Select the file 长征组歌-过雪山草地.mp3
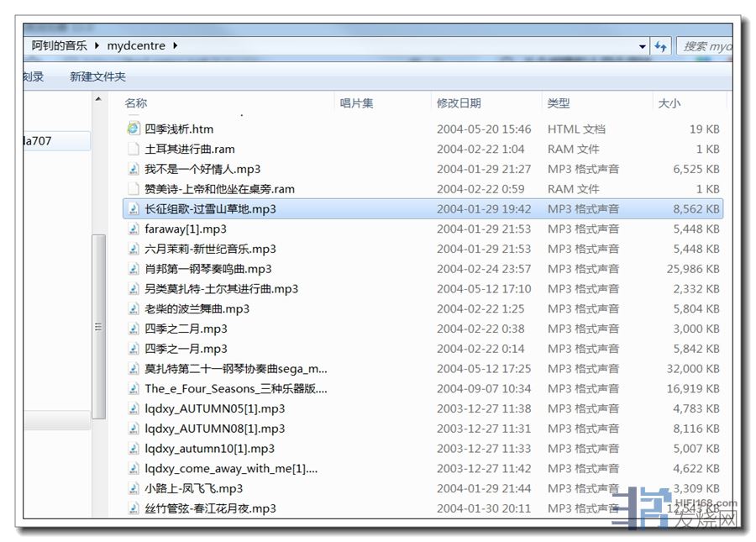Image resolution: width=756 pixels, height=542 pixels. coord(210,209)
